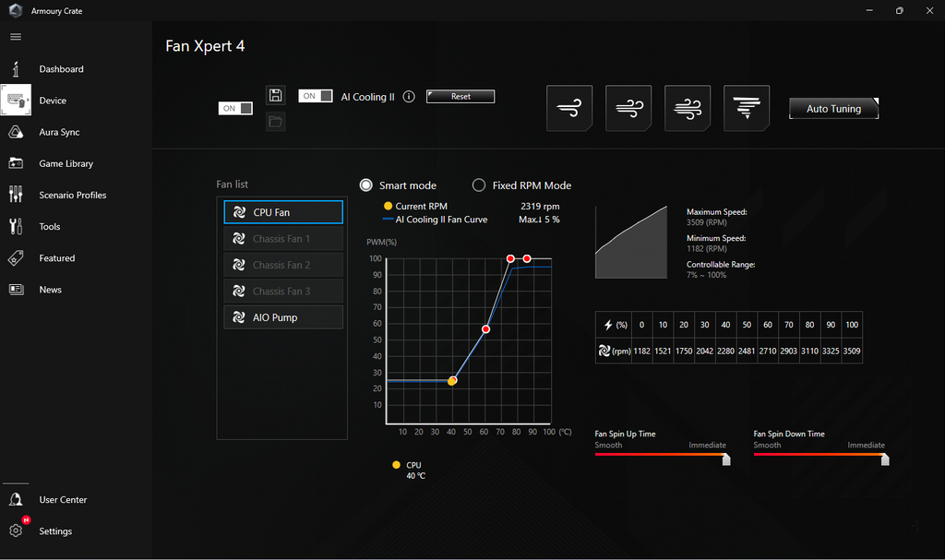945x560 pixels.
Task: Switch to Scenario Profiles
Action: (72, 196)
